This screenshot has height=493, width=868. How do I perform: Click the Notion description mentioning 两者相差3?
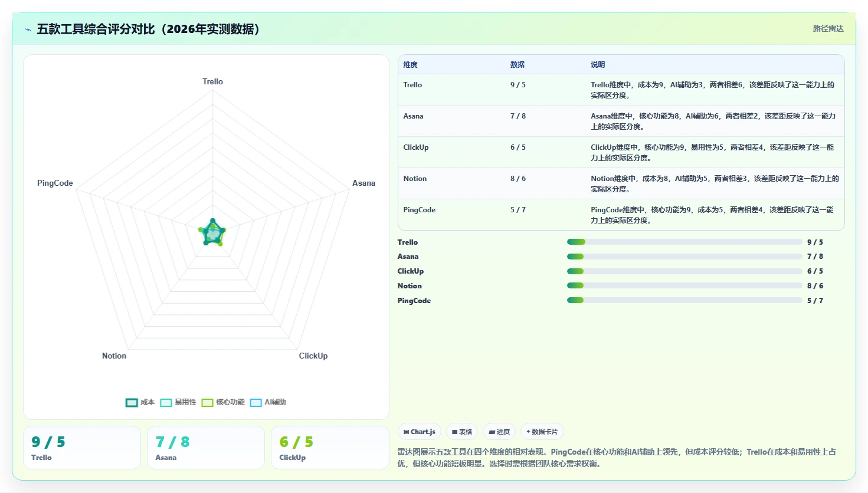tap(715, 184)
